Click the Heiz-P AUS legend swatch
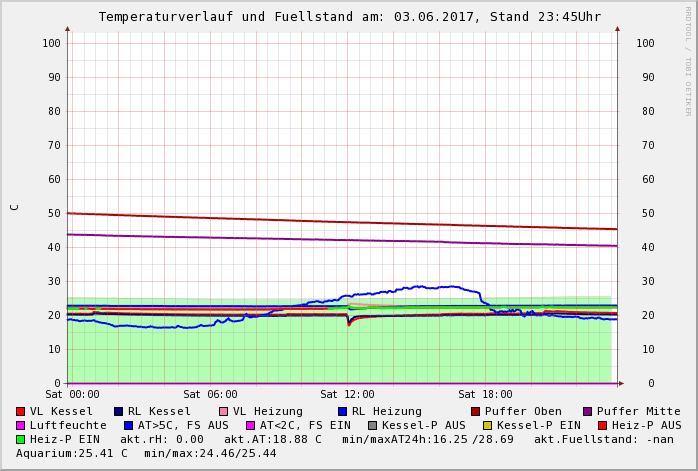 click(x=602, y=425)
